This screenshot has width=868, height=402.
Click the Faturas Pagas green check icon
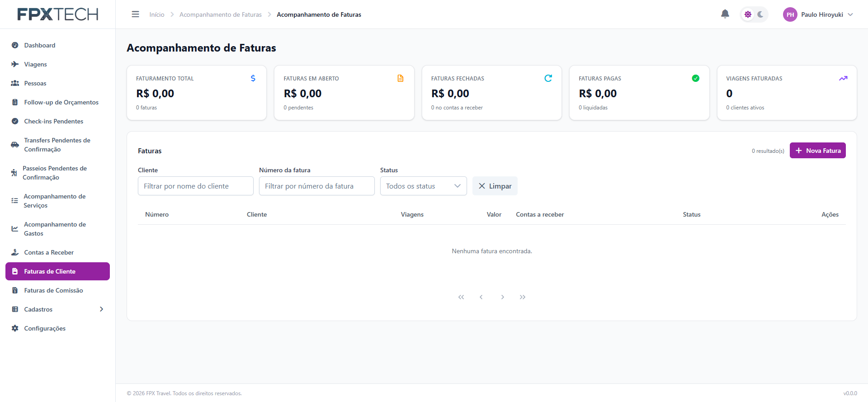click(696, 78)
